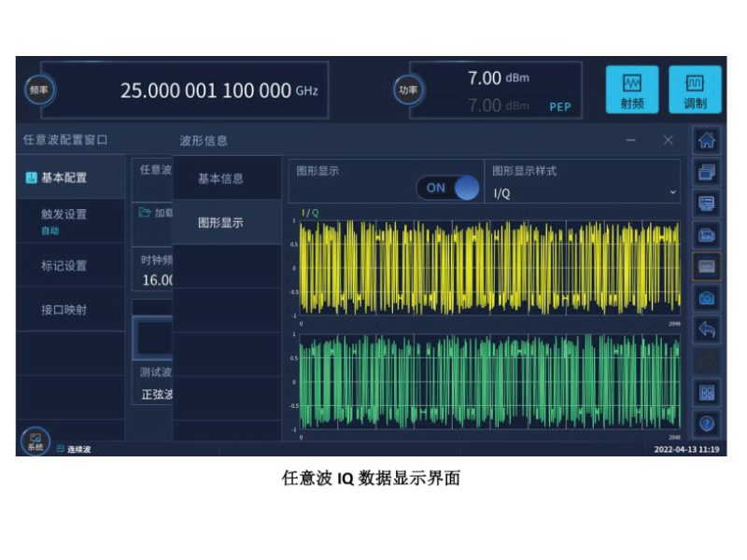
Task: Toggle the 射频 RF output button
Action: coord(632,90)
